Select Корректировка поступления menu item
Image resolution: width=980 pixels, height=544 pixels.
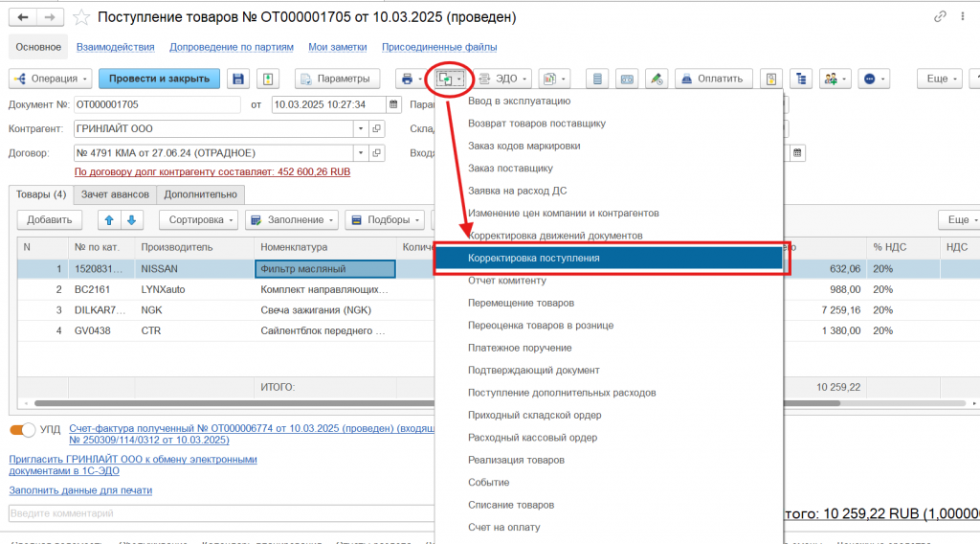(x=612, y=259)
